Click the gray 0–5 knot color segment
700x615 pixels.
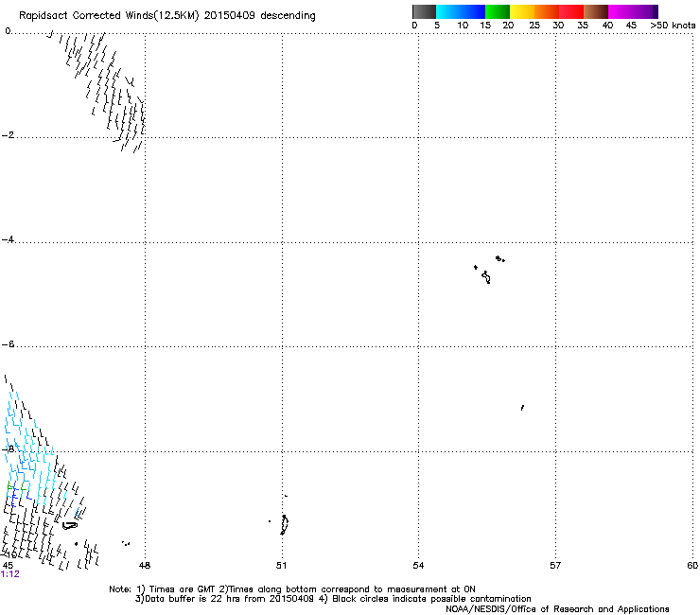tap(424, 11)
